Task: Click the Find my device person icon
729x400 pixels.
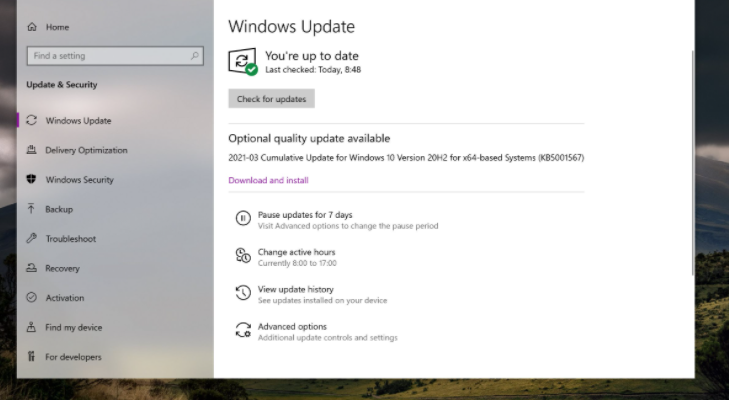Action: click(31, 327)
